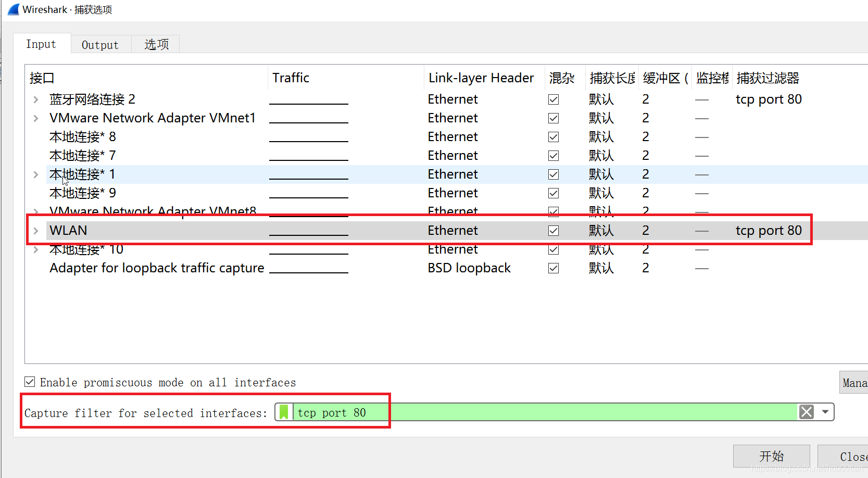Expand the WLAN interface row
The width and height of the screenshot is (868, 478).
click(36, 231)
